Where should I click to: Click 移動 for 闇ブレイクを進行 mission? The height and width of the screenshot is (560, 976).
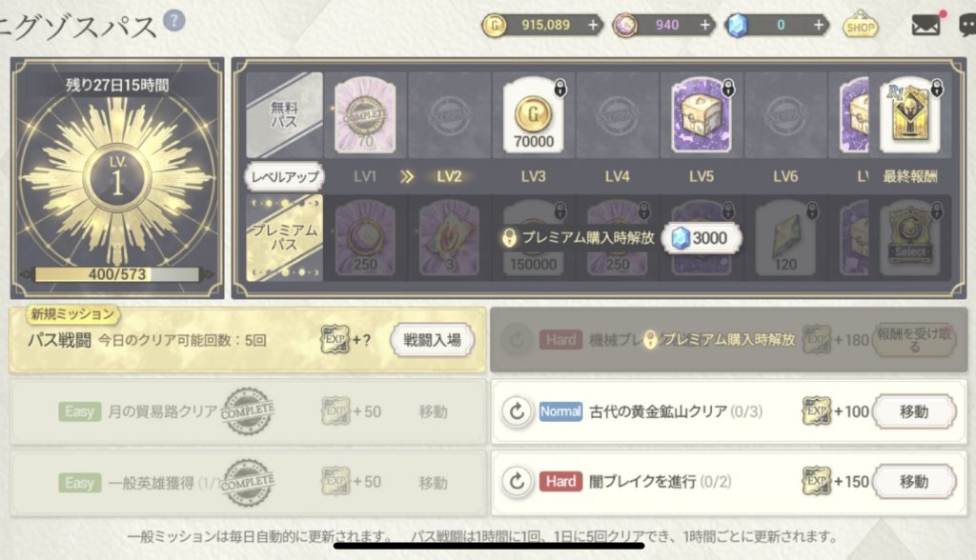coord(914,481)
